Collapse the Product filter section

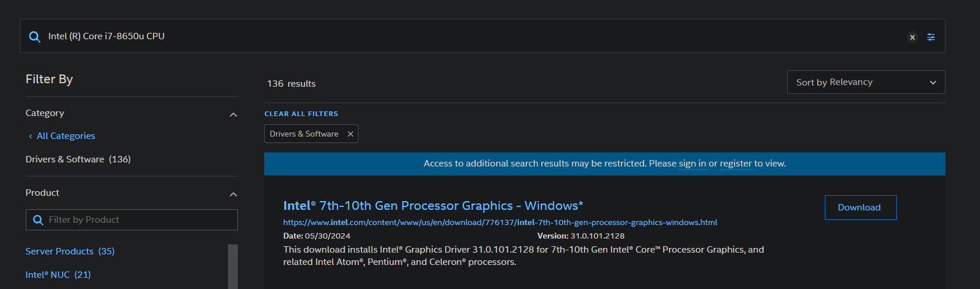pos(233,194)
